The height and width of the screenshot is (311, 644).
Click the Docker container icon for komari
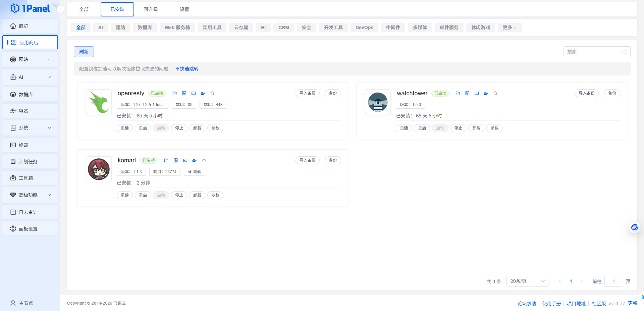(x=195, y=160)
